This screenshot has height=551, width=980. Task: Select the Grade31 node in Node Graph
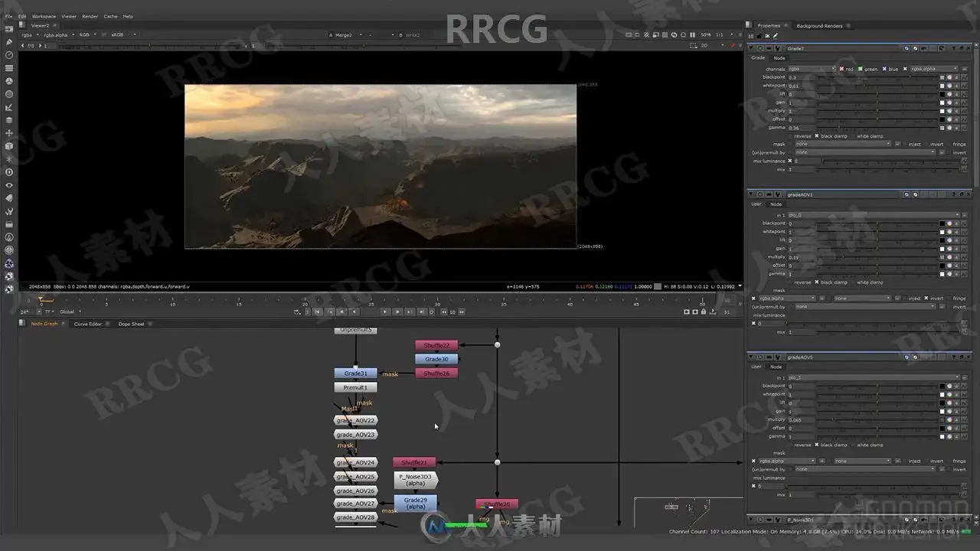coord(355,373)
